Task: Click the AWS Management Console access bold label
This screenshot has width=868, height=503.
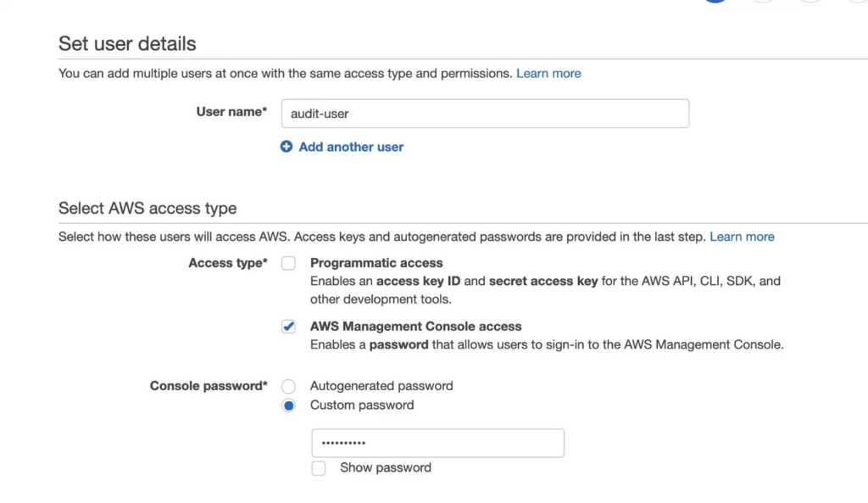Action: point(415,327)
